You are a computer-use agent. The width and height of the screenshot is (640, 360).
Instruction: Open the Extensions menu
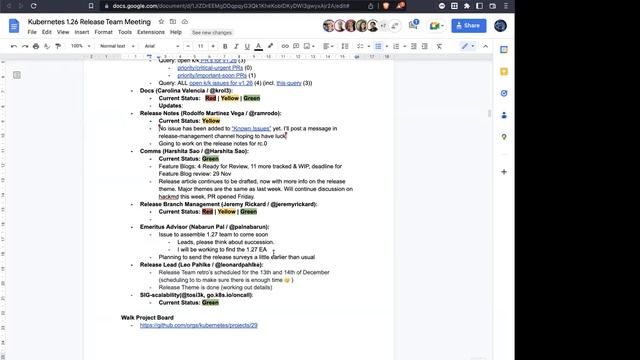tap(151, 32)
